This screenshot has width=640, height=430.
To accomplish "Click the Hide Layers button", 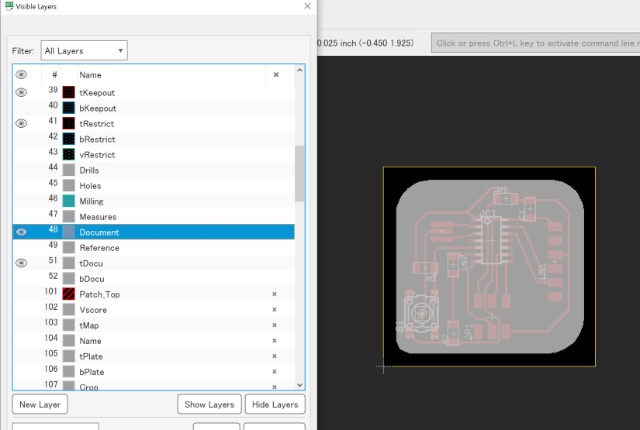I will point(275,404).
